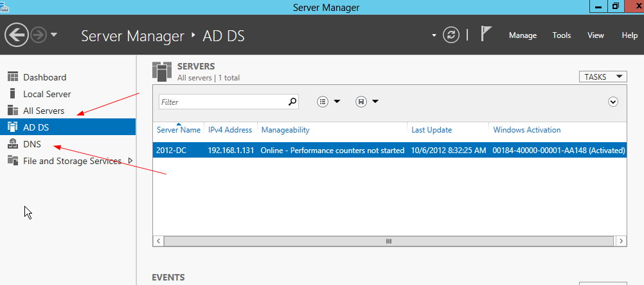Image resolution: width=644 pixels, height=285 pixels.
Task: Click activation 00184-40000-00001-AA148 cell
Action: (x=559, y=151)
